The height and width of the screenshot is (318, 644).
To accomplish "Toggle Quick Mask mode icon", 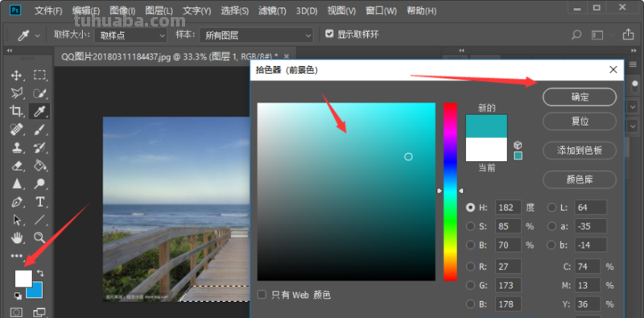I will click(16, 312).
